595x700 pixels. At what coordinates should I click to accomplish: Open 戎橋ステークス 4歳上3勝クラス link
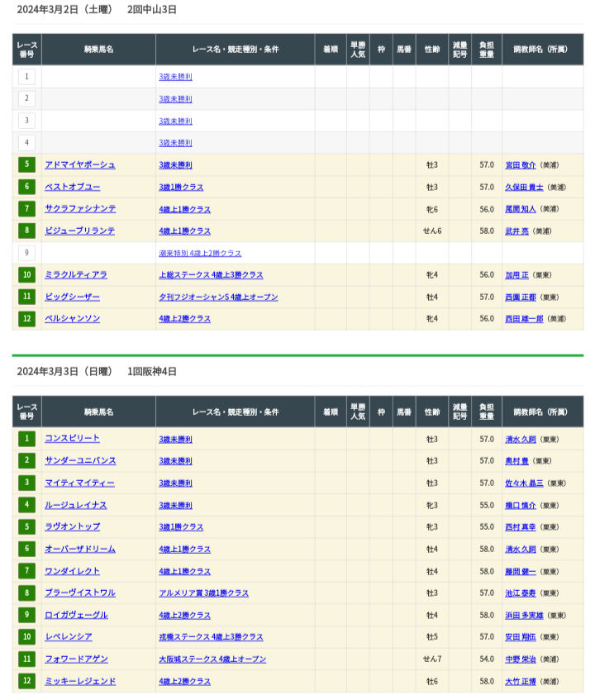click(211, 636)
